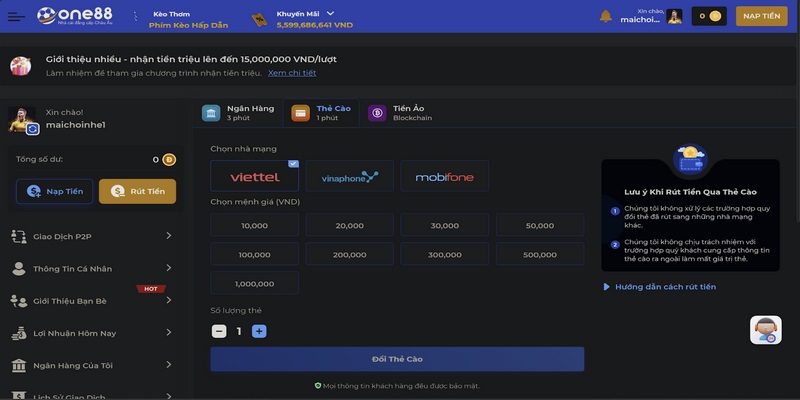Click the gift box referral icon
This screenshot has width=800, height=400.
click(21, 66)
